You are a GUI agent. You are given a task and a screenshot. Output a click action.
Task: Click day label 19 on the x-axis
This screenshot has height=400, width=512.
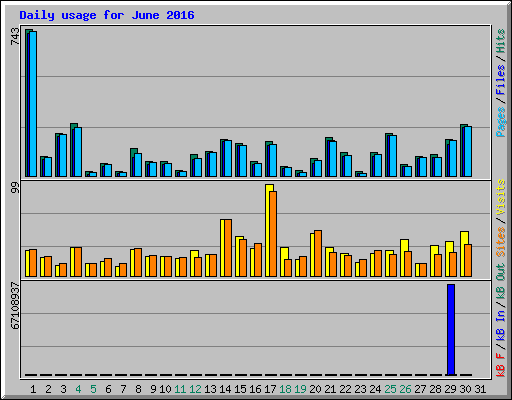click(x=300, y=389)
